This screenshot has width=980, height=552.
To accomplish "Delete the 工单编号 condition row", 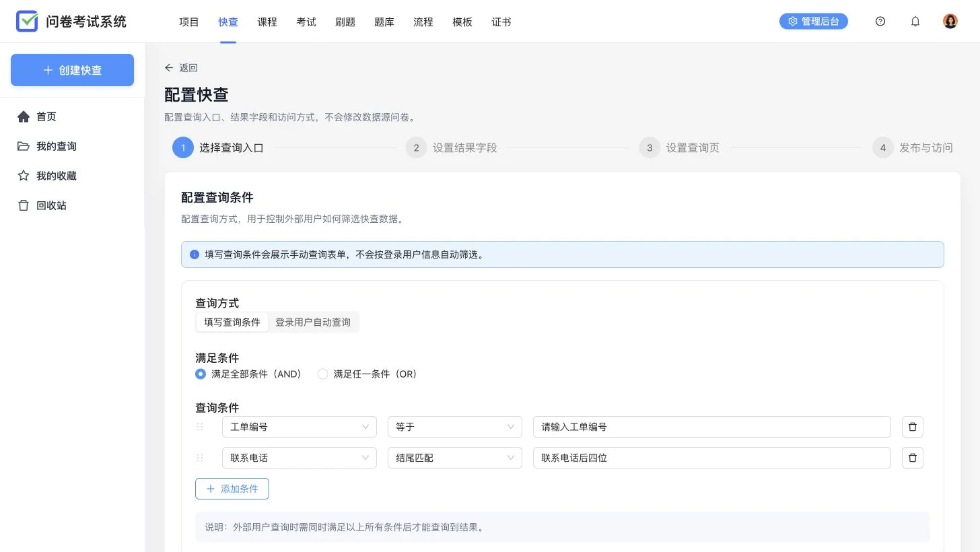I will 913,427.
